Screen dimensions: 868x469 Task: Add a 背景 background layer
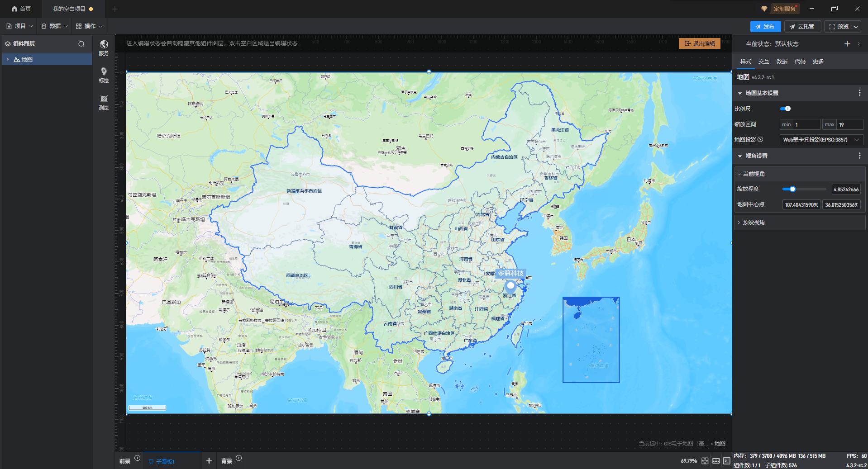click(239, 458)
